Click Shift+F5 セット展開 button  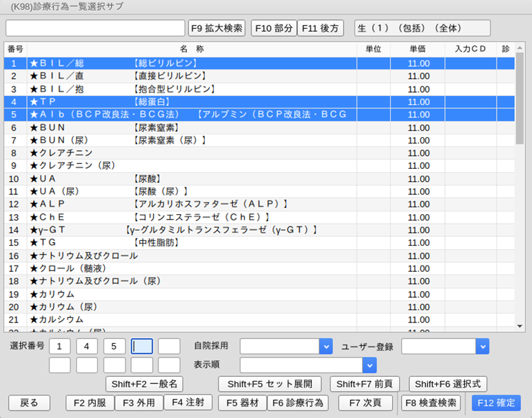tap(269, 384)
